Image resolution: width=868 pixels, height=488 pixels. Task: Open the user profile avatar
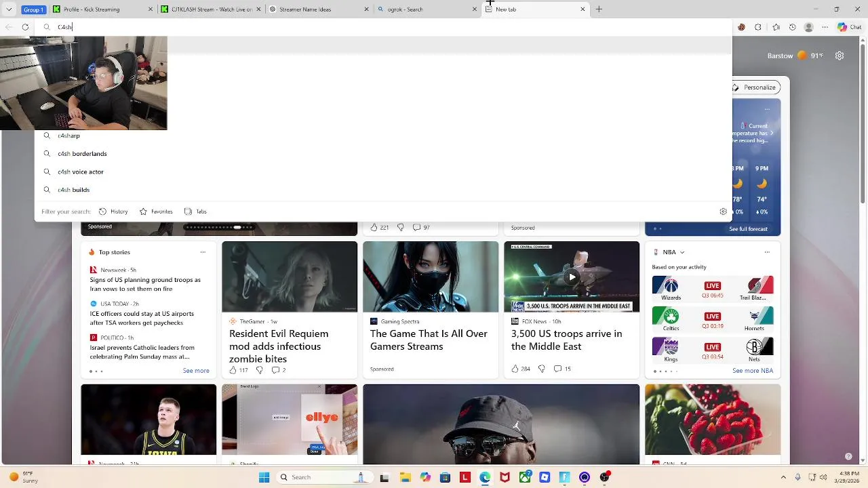808,27
